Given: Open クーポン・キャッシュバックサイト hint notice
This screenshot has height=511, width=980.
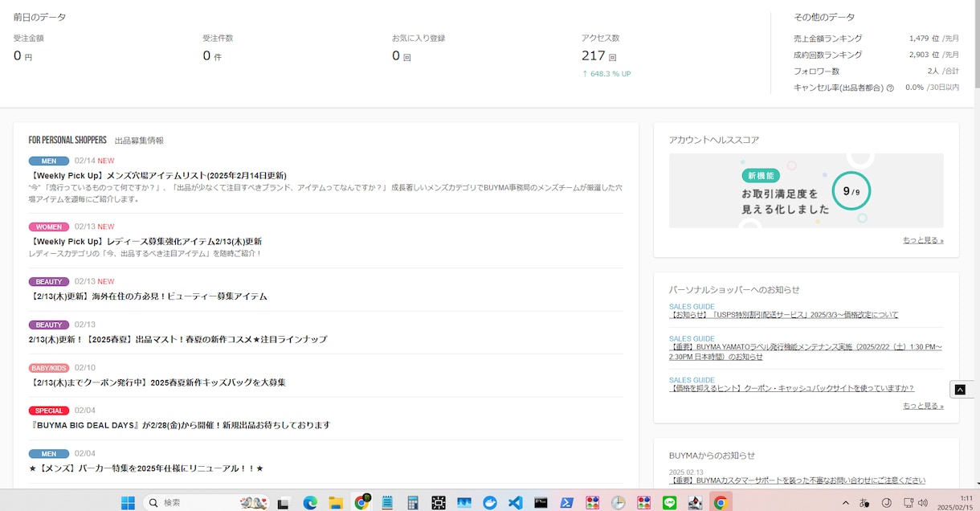Looking at the screenshot, I should point(792,389).
